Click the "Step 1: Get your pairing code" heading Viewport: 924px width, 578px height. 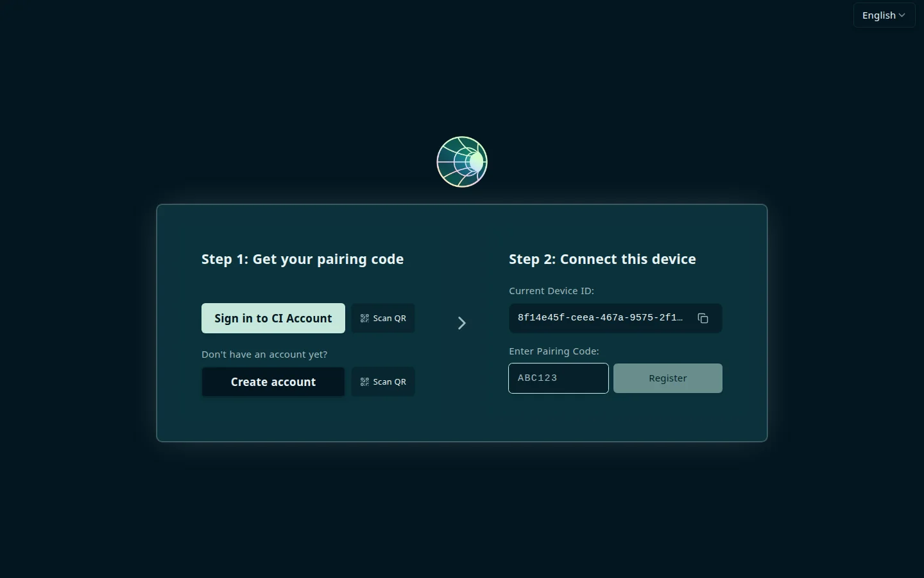tap(303, 259)
